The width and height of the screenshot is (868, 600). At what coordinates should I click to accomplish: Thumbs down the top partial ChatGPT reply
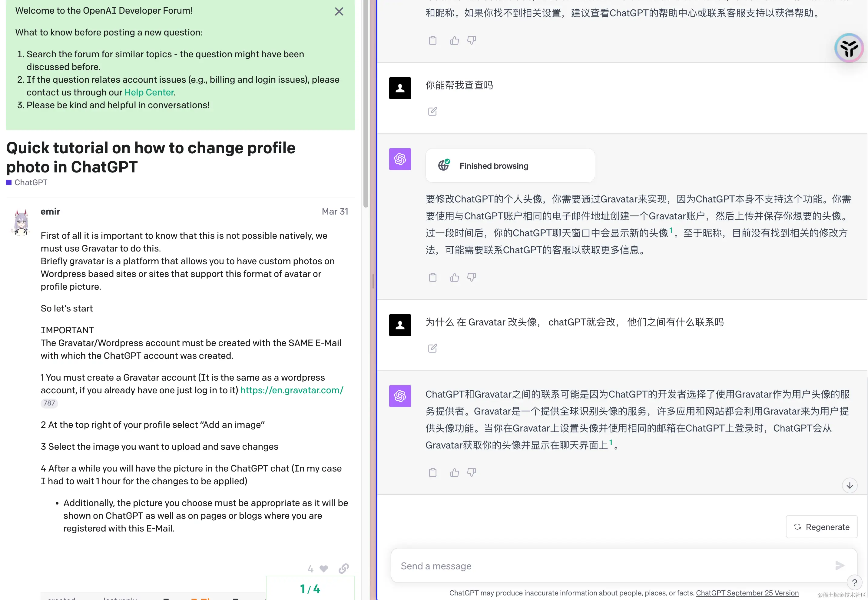pos(472,40)
